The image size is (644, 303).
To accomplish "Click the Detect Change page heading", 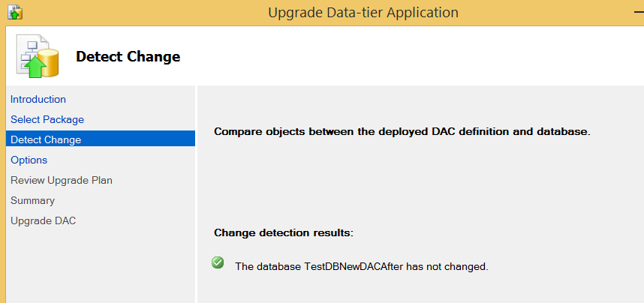I will pos(128,57).
